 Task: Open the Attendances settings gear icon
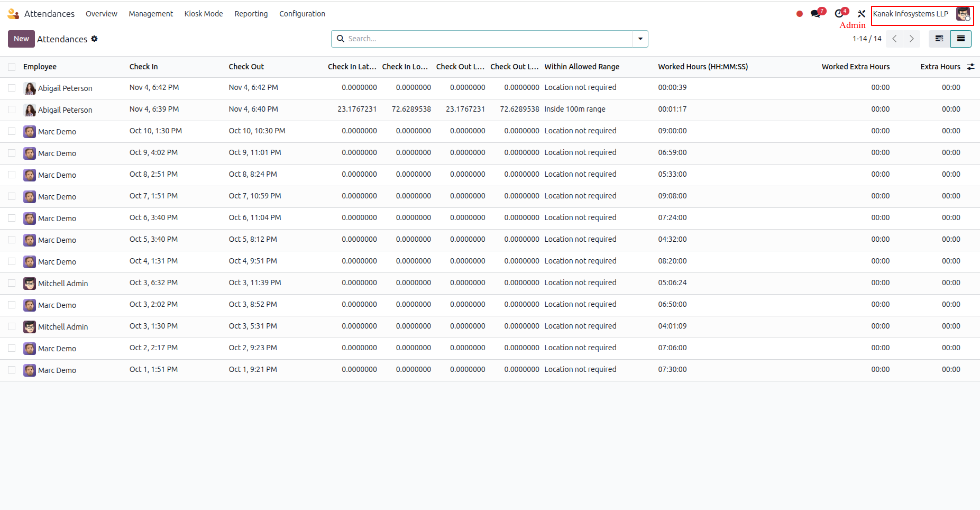point(94,39)
